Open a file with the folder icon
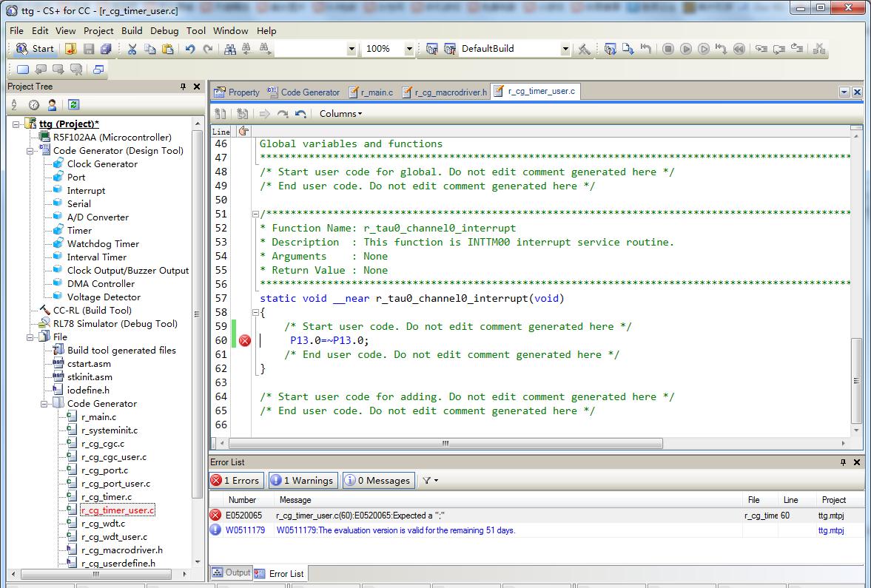871x588 pixels. tap(70, 49)
